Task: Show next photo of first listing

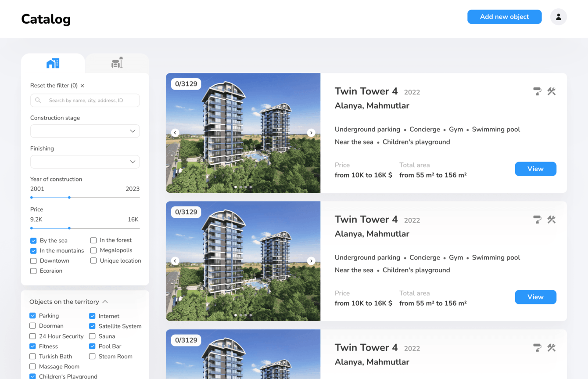Action: click(x=311, y=133)
